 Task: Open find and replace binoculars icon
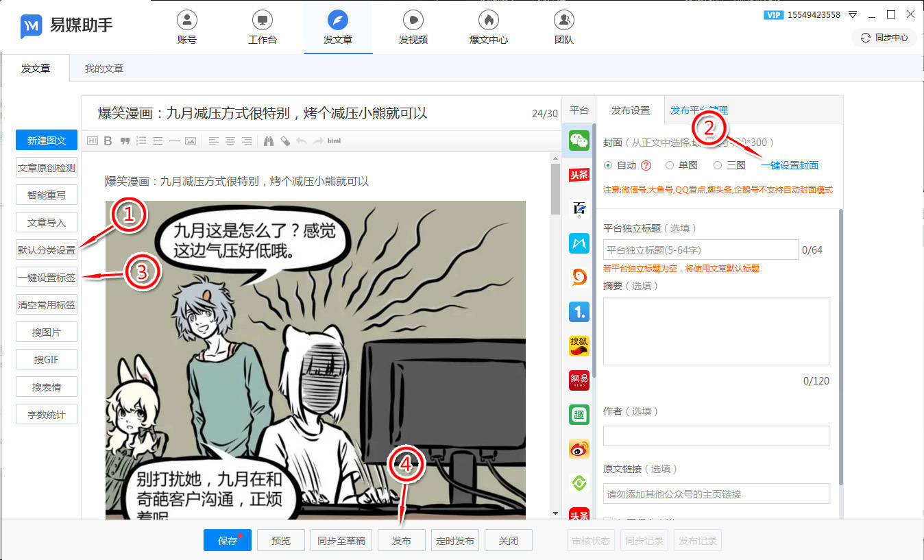click(269, 141)
